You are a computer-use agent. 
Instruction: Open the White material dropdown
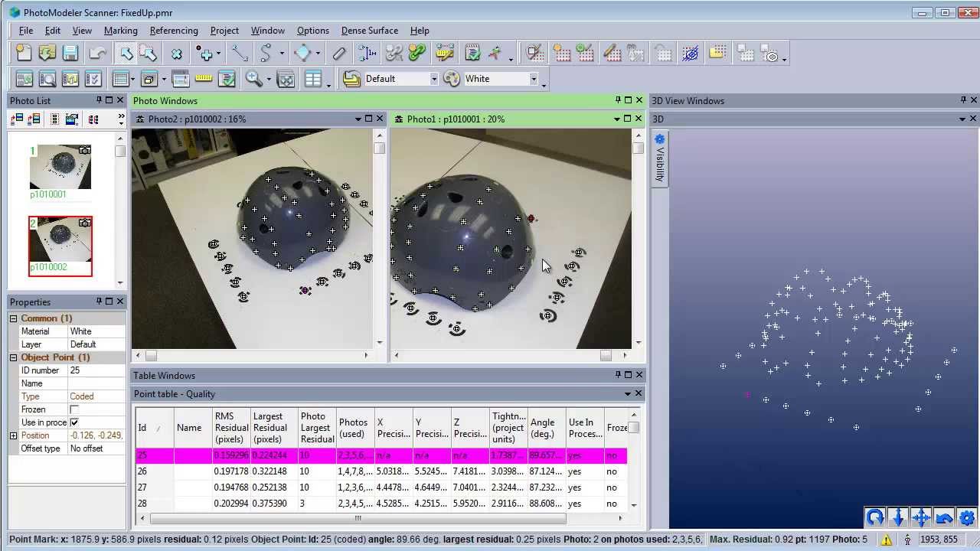[x=534, y=79]
